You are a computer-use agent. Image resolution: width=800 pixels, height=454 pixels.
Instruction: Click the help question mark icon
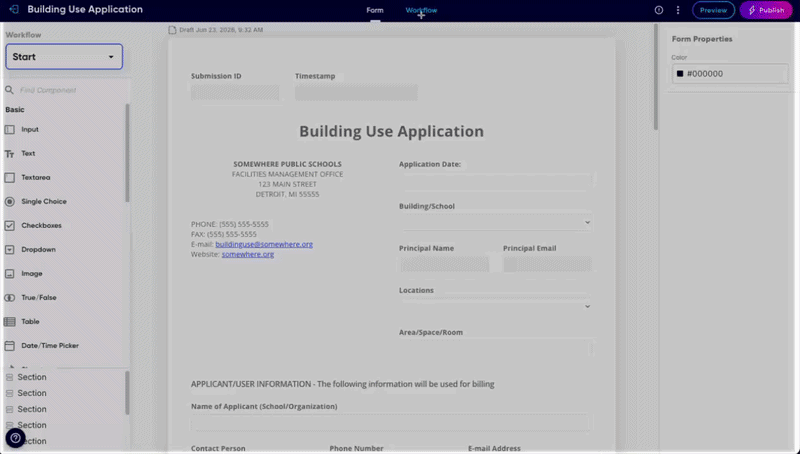point(15,438)
